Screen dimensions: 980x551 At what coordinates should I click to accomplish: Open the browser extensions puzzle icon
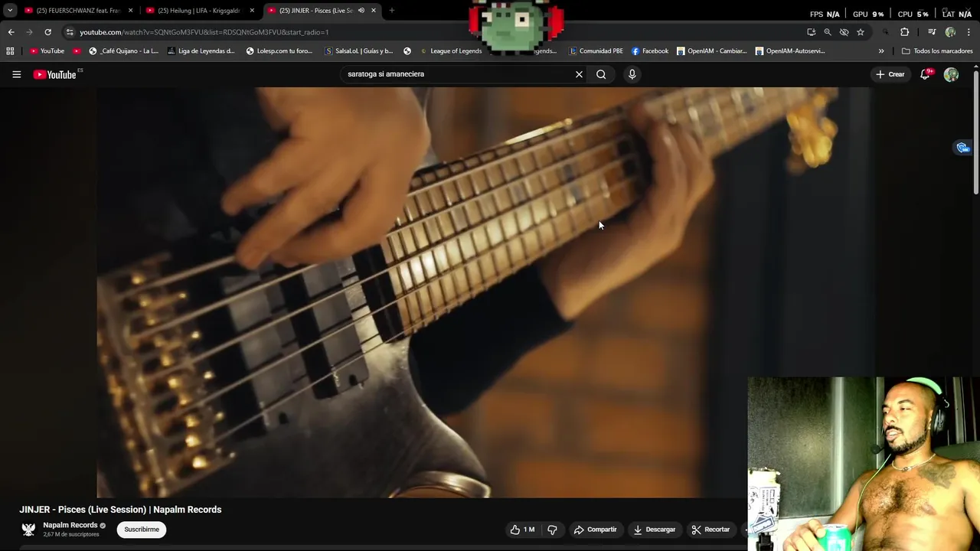904,32
